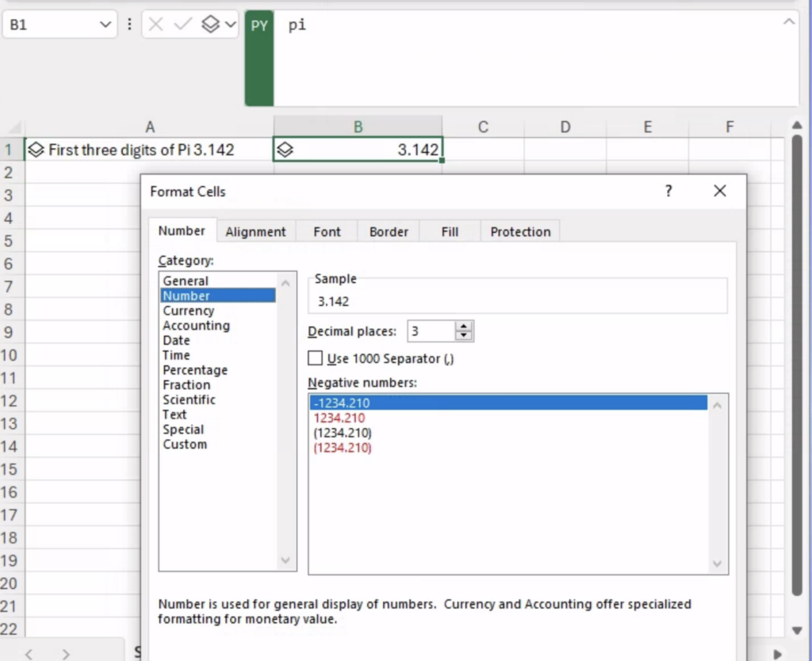This screenshot has width=812, height=661.
Task: Open the Name Box dropdown arrow
Action: click(x=106, y=25)
